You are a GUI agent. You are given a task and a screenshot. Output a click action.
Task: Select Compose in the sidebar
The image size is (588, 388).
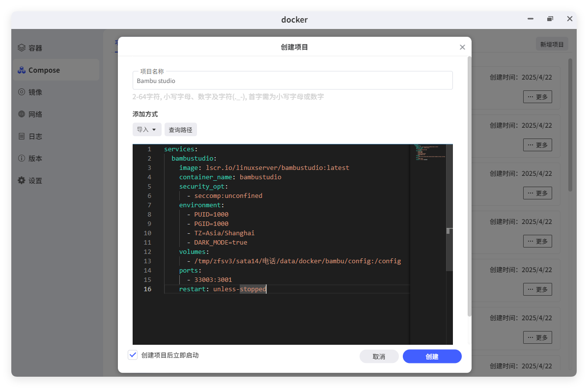tap(56, 70)
